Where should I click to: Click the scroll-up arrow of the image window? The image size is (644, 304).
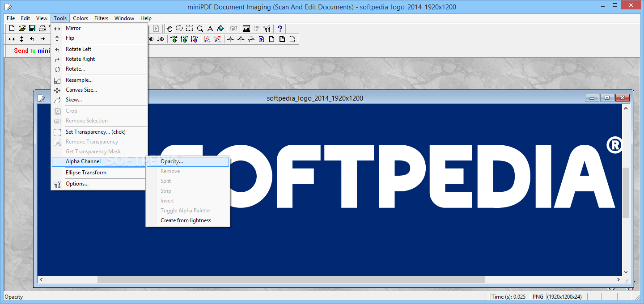626,108
